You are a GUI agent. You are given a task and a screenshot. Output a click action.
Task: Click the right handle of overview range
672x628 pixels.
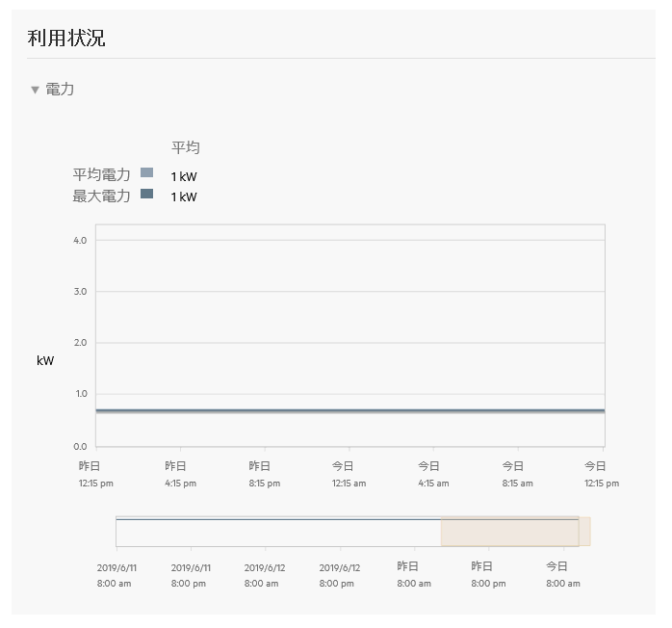tap(584, 532)
